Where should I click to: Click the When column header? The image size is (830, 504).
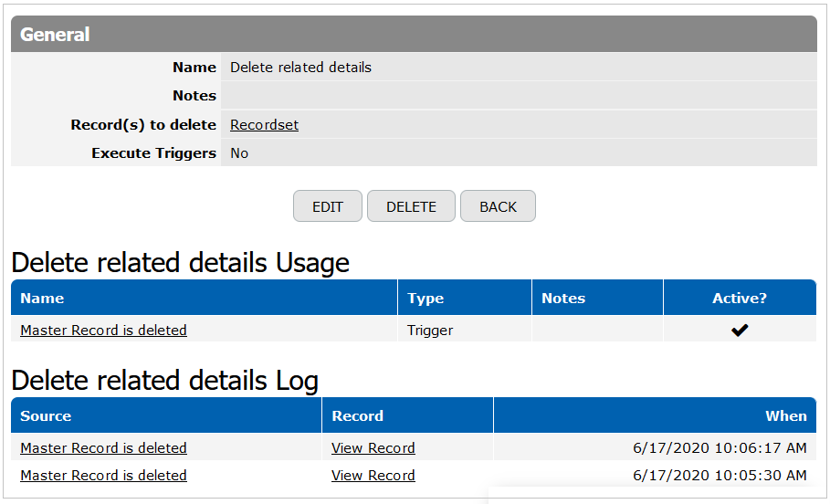tap(655, 416)
